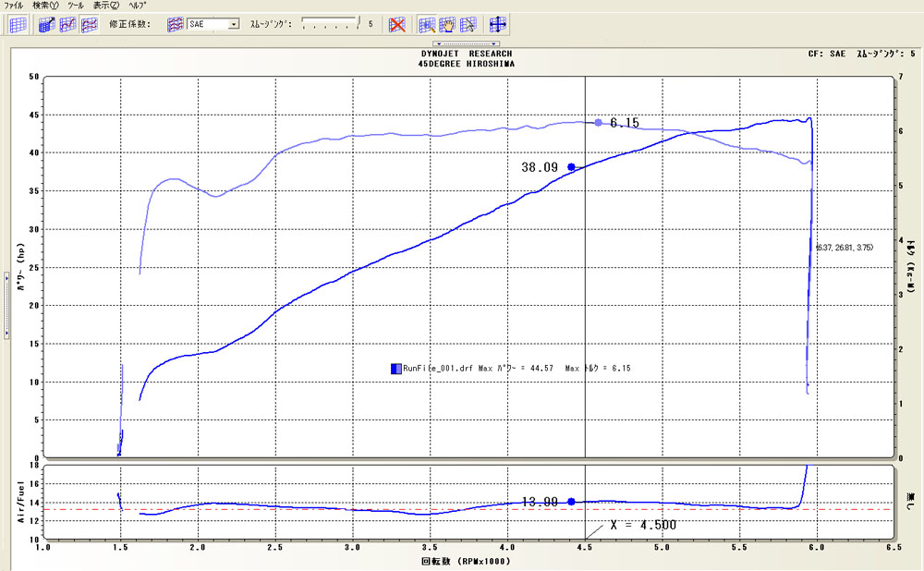Image resolution: width=924 pixels, height=571 pixels.
Task: Click the correction factor graph icon beside SAE
Action: [x=175, y=25]
